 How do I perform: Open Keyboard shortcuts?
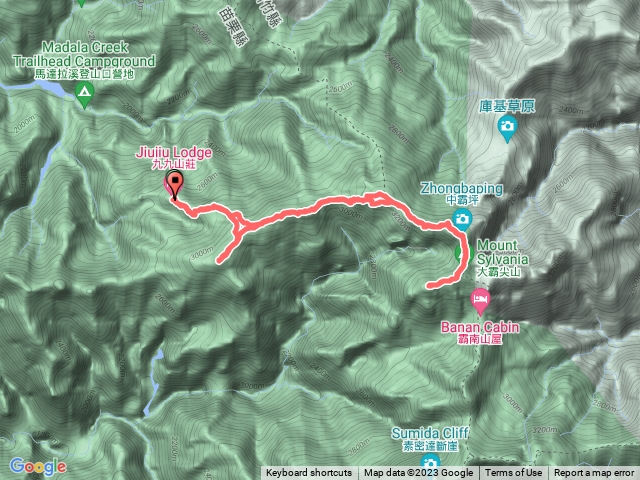point(309,473)
